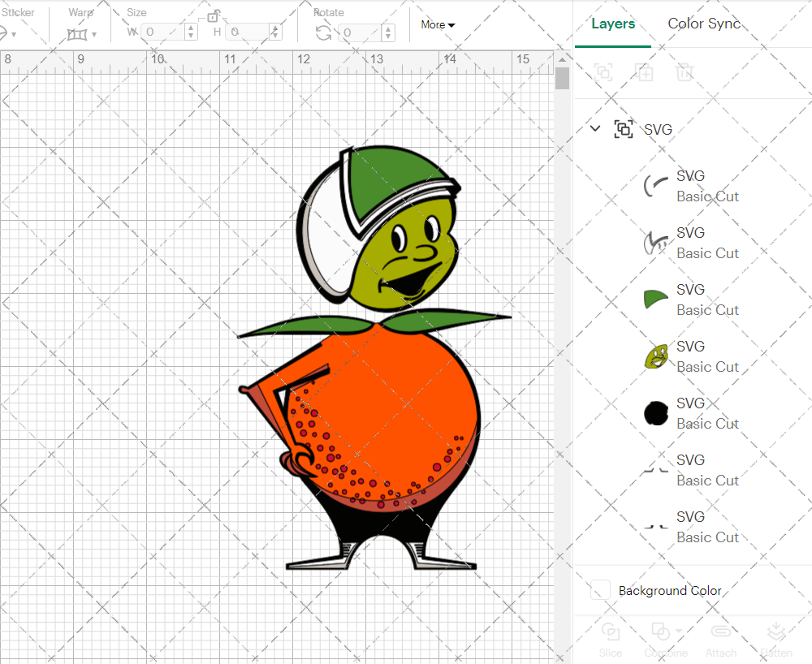This screenshot has width=812, height=664.
Task: Select the Warp tool
Action: coord(79,32)
